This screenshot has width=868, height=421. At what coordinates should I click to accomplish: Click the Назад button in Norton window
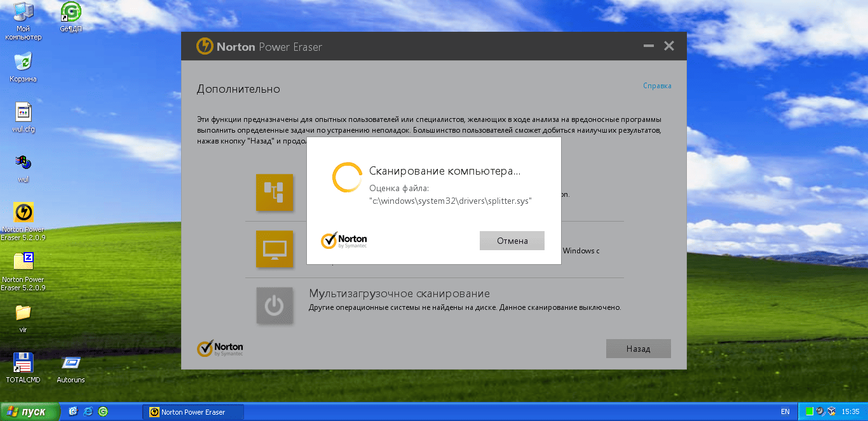coord(638,349)
